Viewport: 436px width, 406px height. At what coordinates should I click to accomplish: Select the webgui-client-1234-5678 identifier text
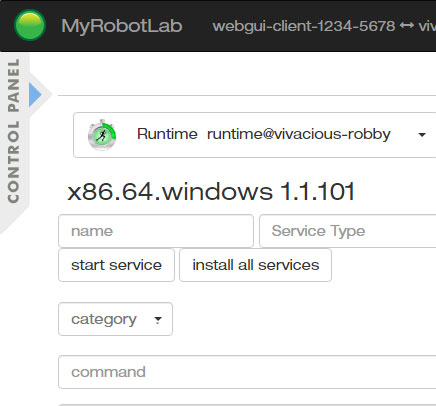tap(304, 26)
